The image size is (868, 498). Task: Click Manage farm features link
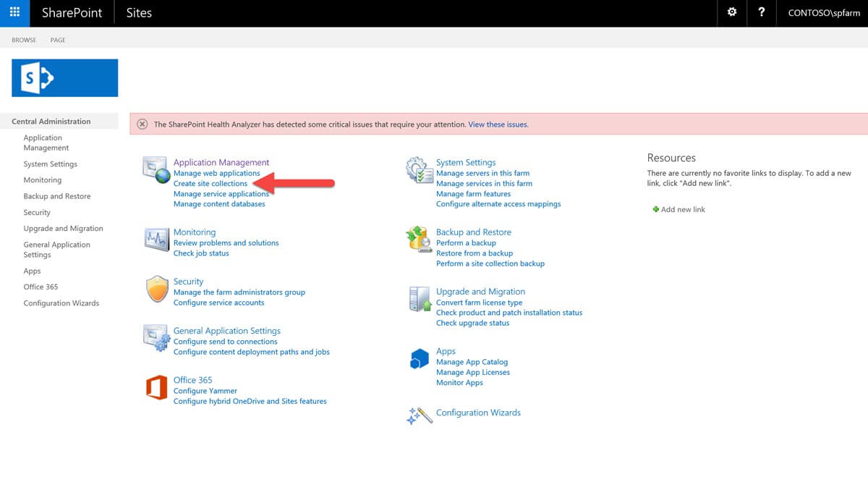(473, 194)
